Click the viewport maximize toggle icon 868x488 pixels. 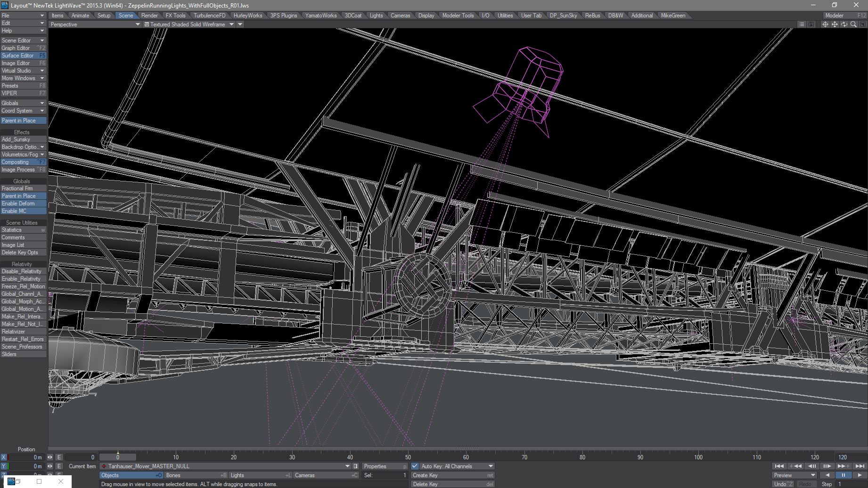(862, 24)
